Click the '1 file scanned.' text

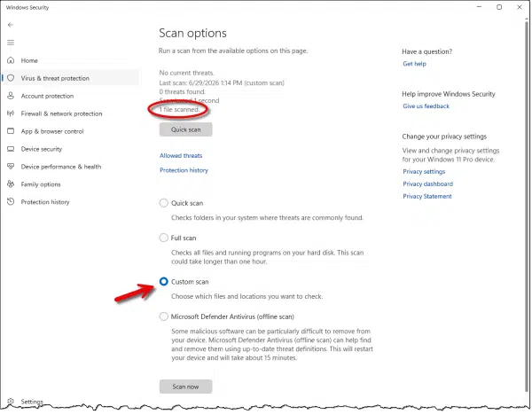tap(179, 109)
